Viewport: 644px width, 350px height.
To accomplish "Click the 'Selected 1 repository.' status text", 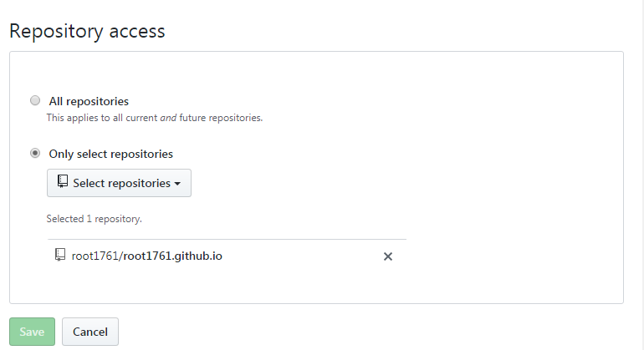I will point(94,219).
